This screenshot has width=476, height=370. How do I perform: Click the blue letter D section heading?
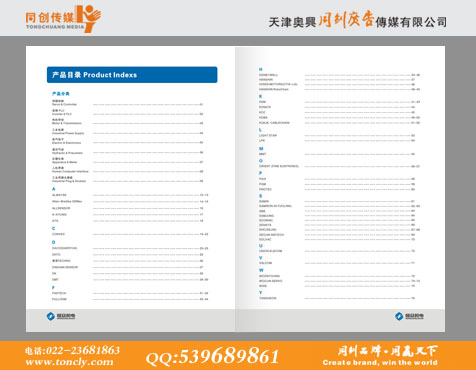click(53, 242)
